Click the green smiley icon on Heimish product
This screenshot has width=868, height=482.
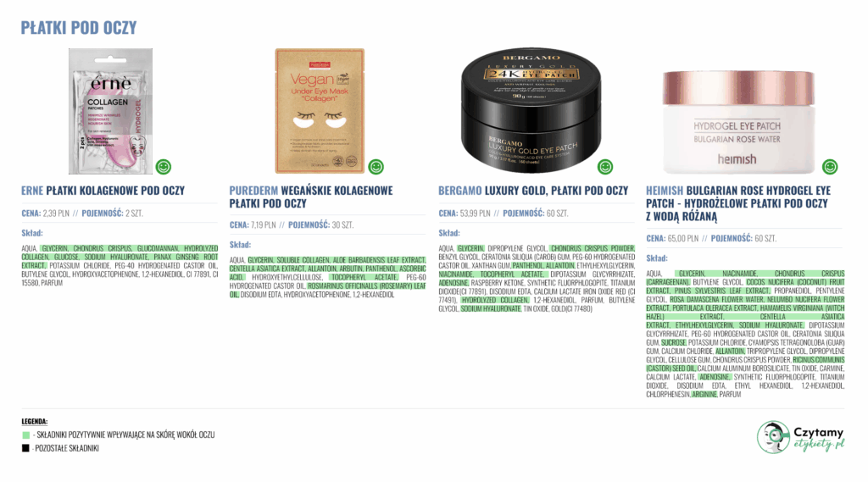click(x=830, y=167)
